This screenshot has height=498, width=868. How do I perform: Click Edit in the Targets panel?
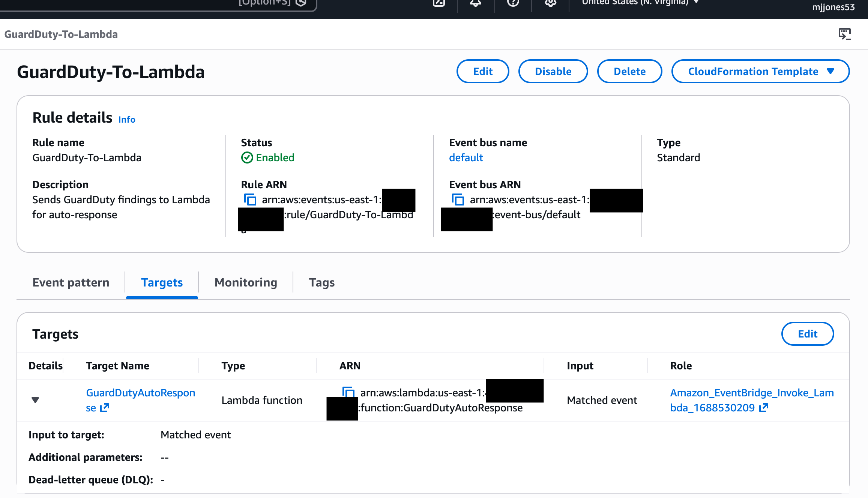click(x=807, y=334)
